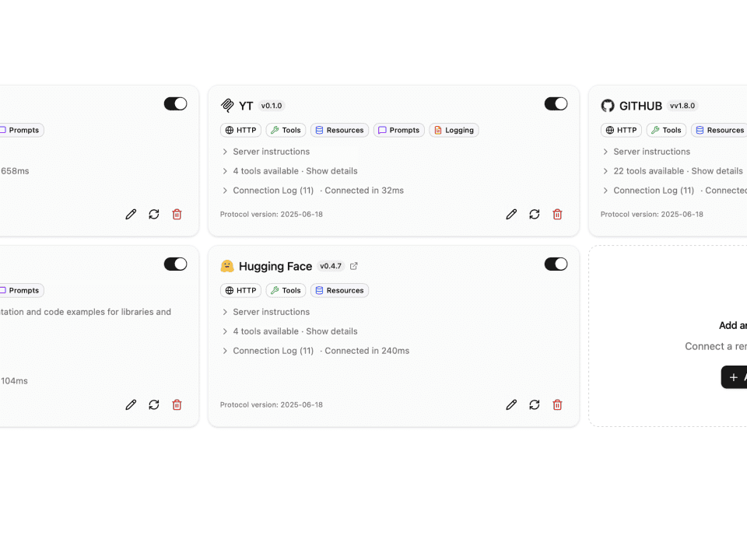Viewport: 747px width, 560px height.
Task: Edit the Hugging Face server with pencil icon
Action: click(511, 404)
